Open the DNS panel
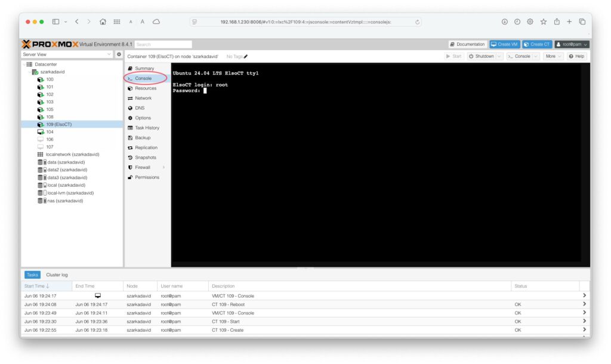 click(x=140, y=109)
